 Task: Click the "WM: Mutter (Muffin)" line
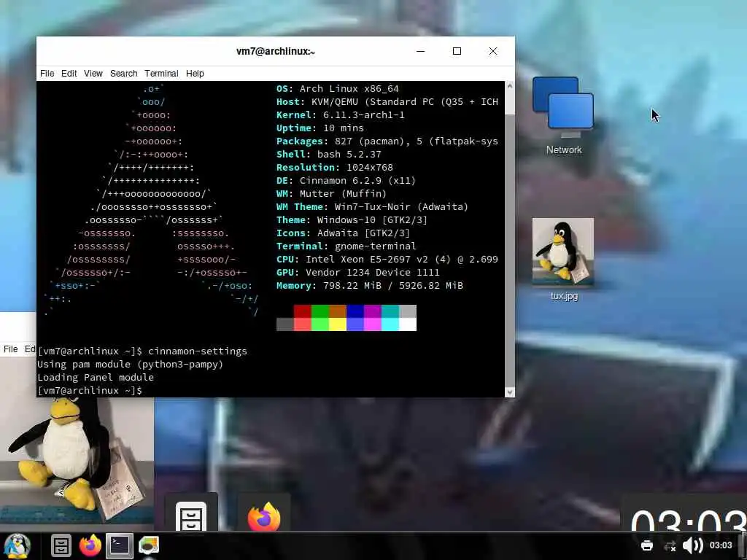332,194
